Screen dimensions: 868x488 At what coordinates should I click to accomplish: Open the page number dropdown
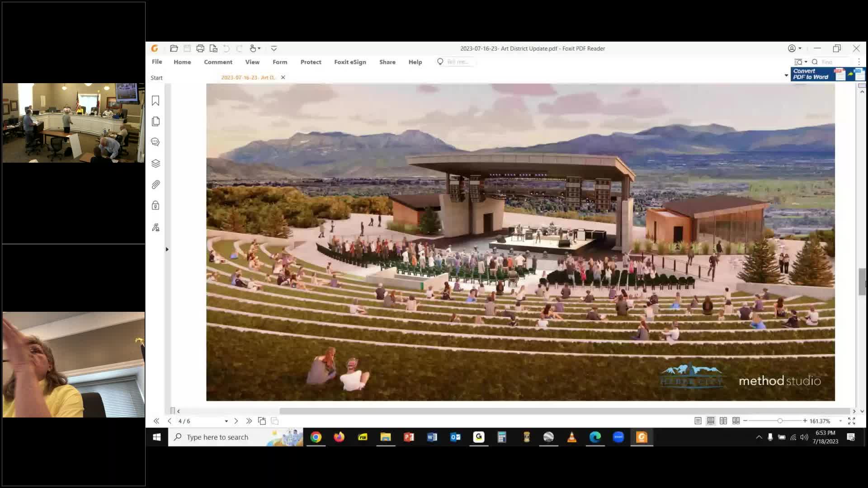tap(226, 421)
